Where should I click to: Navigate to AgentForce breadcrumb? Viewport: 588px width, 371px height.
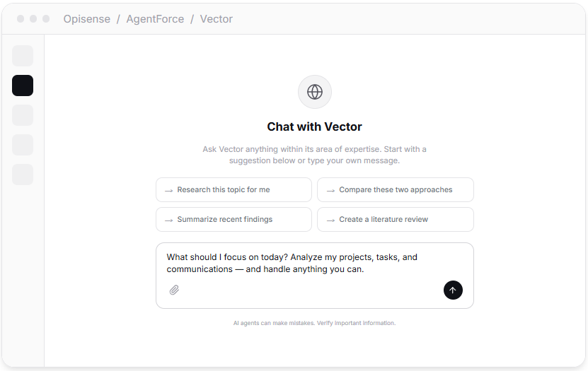(155, 19)
